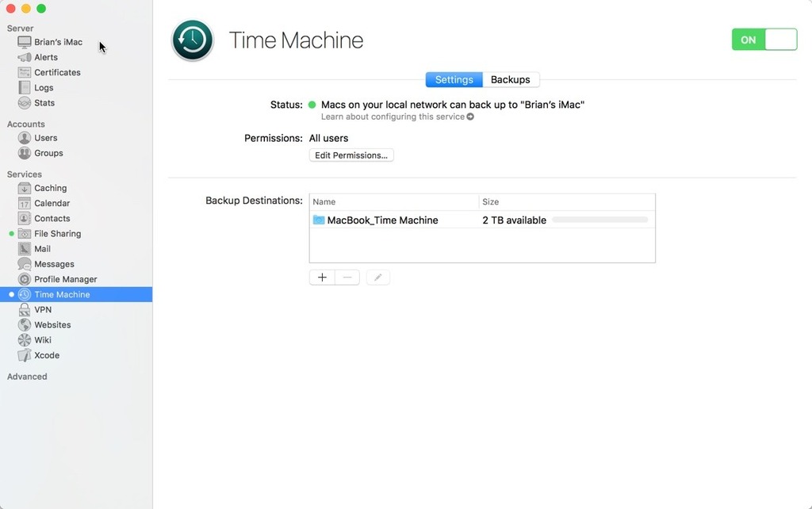Open Wiki pinwheel icon
The image size is (812, 509).
coord(25,339)
